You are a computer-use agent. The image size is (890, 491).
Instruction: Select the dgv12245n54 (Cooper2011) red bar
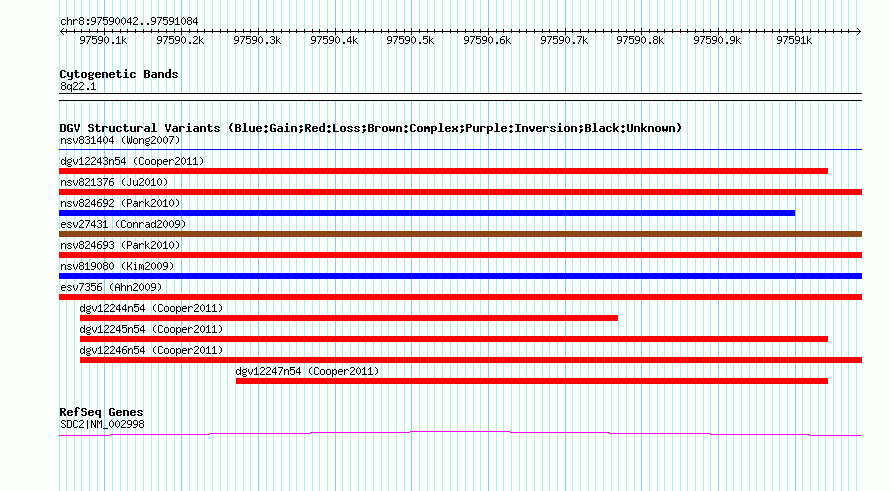tap(454, 339)
